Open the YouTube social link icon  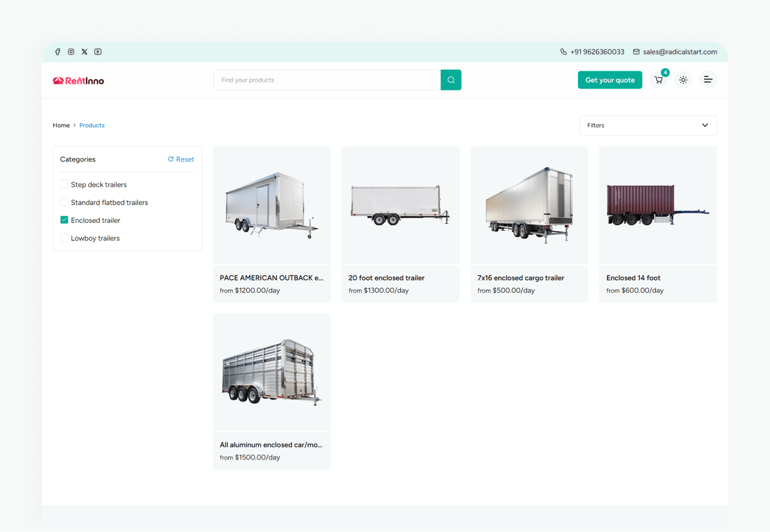[98, 52]
